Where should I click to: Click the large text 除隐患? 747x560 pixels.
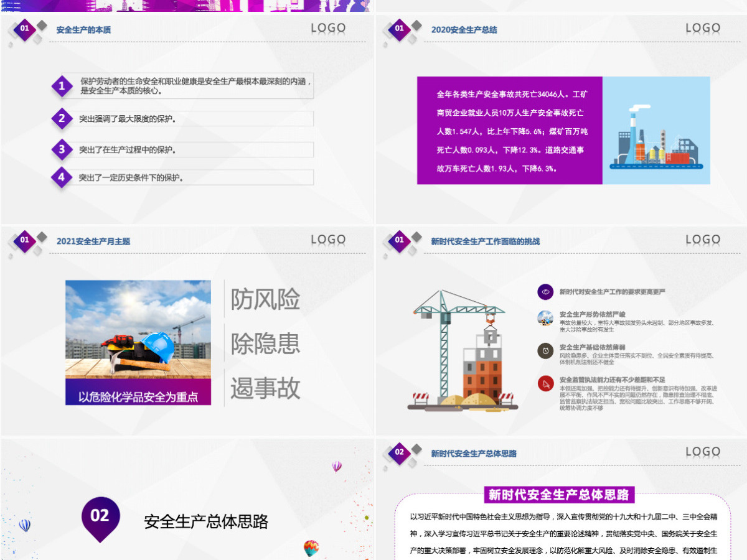click(x=265, y=343)
